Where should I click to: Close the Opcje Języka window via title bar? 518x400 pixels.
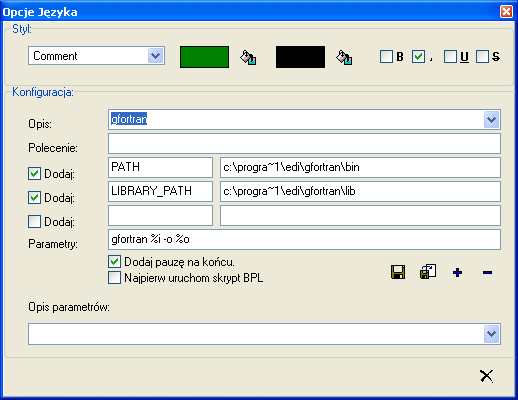click(x=506, y=12)
